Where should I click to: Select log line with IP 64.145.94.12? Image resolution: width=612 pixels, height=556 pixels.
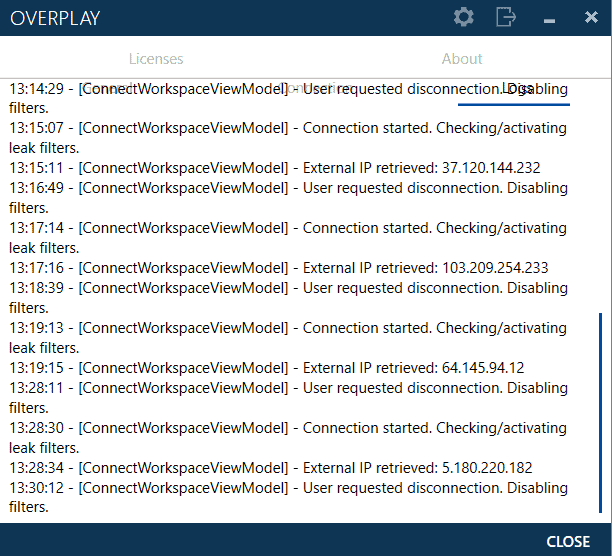(x=267, y=368)
